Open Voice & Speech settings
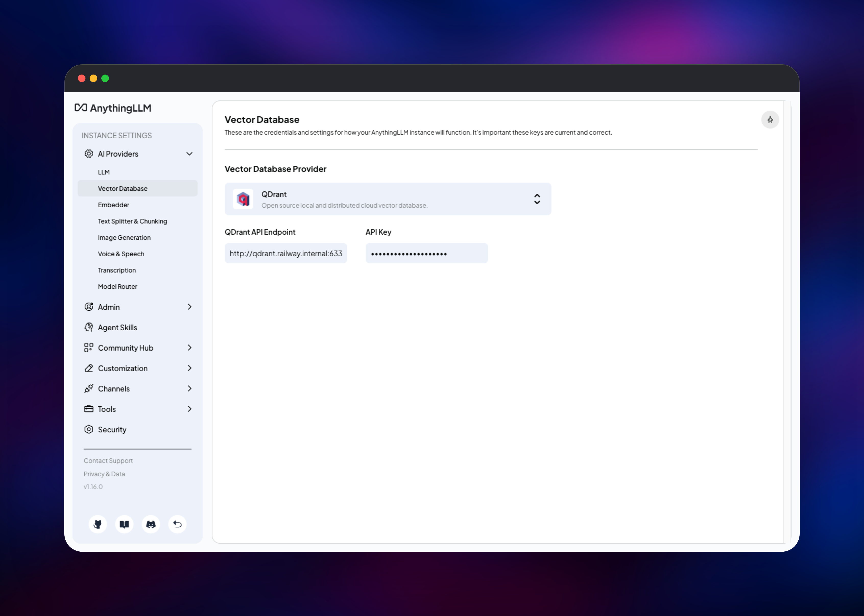Viewport: 864px width, 616px height. (138, 254)
